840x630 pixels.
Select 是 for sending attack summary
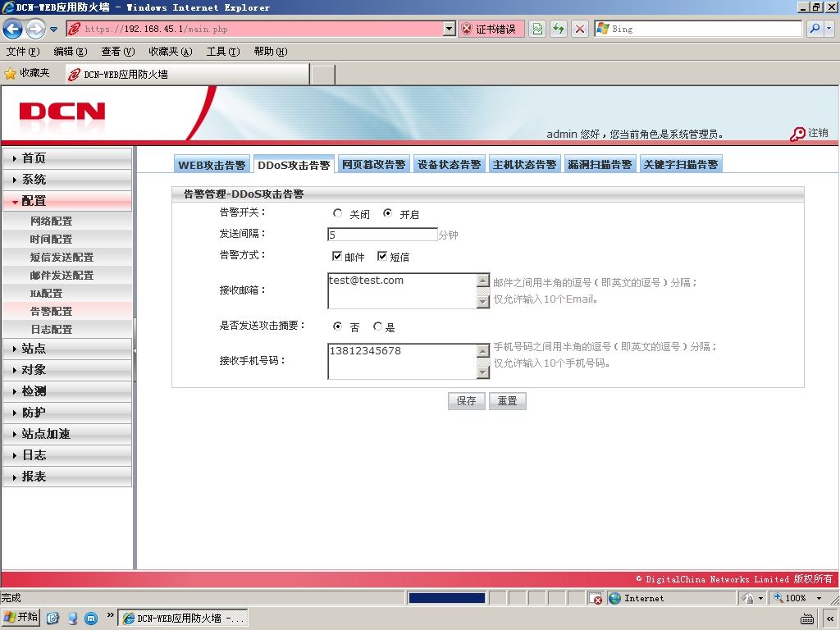click(377, 326)
